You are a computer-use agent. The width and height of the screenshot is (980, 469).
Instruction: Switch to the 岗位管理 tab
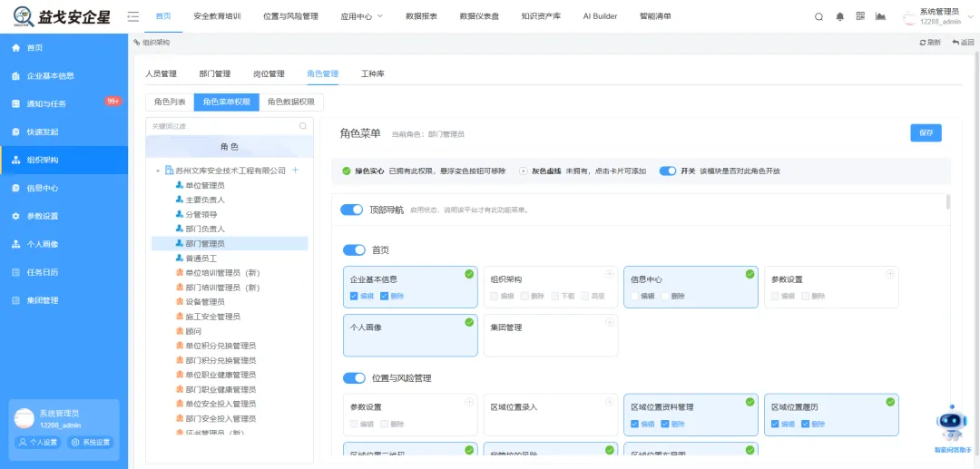(269, 73)
